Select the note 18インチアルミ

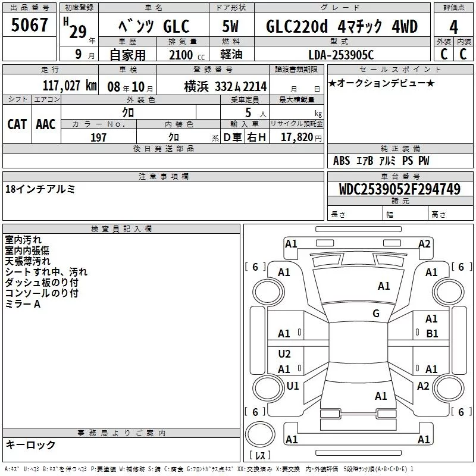point(40,189)
